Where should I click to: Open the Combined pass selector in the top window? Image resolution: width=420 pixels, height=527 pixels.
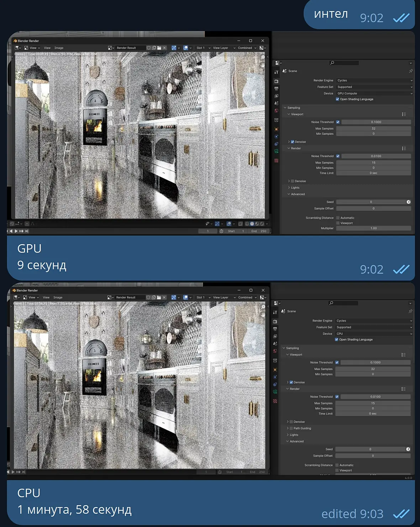[x=247, y=48]
